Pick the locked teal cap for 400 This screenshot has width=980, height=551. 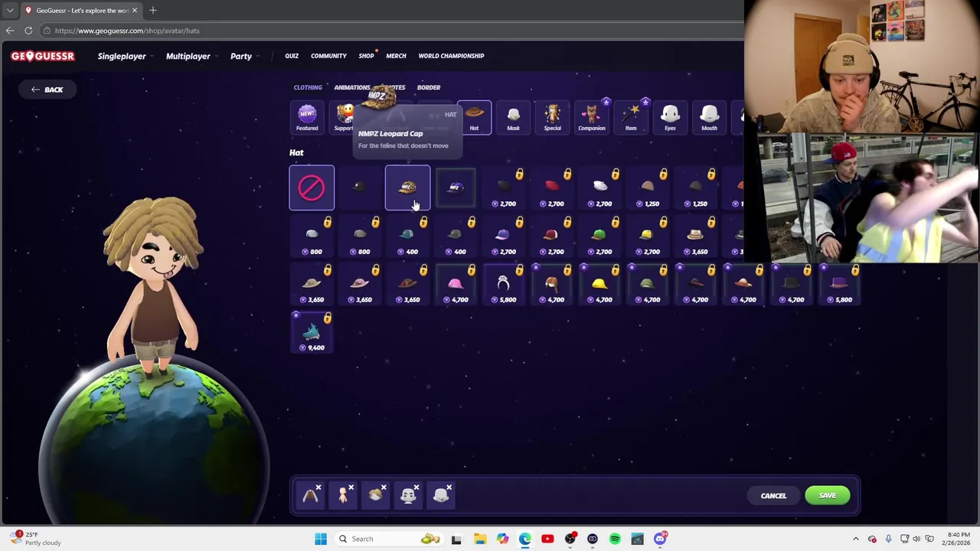(407, 236)
